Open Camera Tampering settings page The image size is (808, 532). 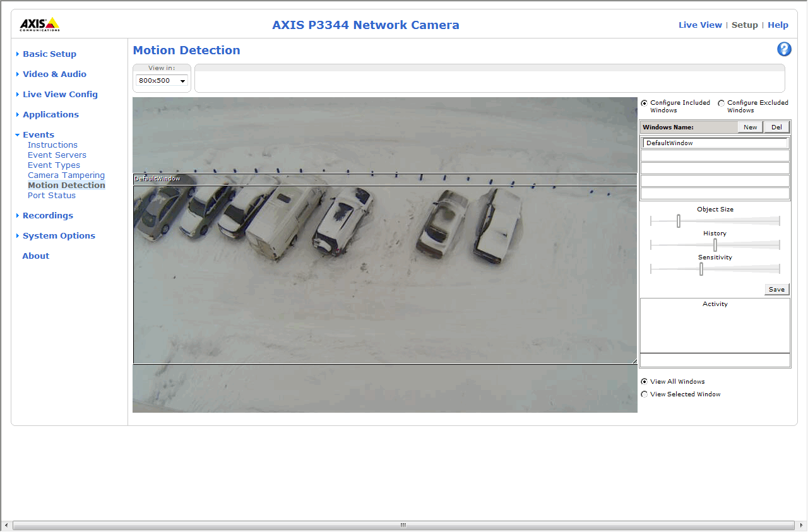(66, 175)
